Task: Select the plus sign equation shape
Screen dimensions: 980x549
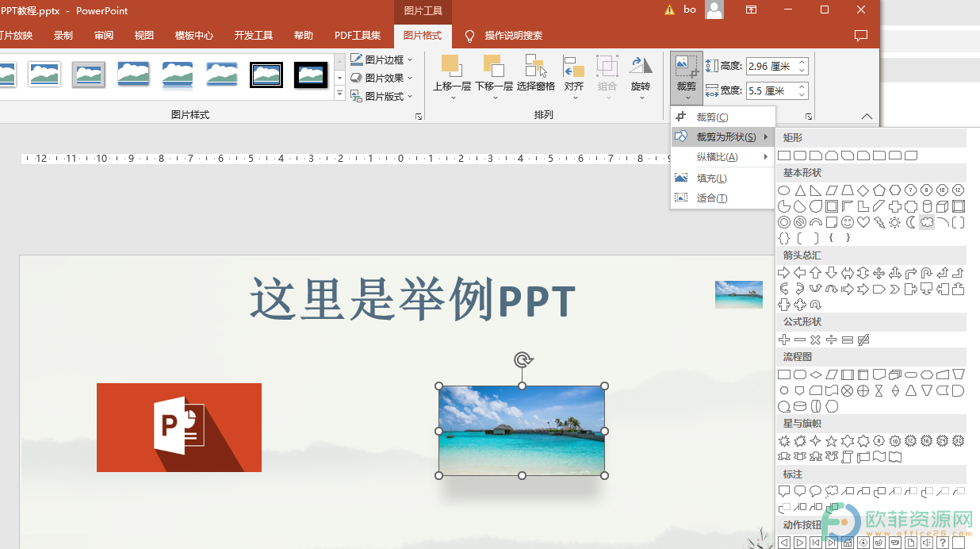Action: point(783,340)
